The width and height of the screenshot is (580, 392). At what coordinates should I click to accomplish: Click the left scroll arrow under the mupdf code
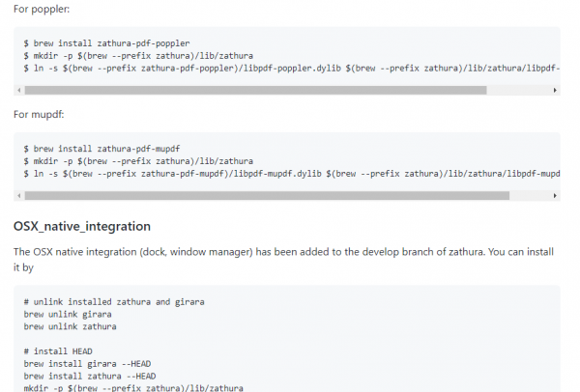point(17,195)
